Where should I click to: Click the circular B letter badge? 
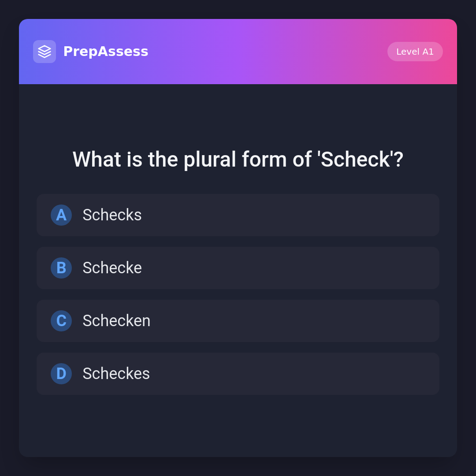coord(61,268)
